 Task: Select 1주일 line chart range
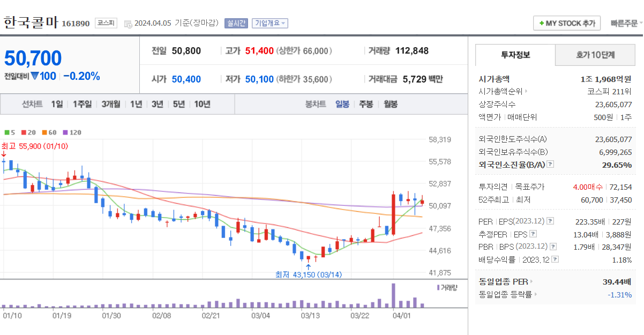coord(82,104)
